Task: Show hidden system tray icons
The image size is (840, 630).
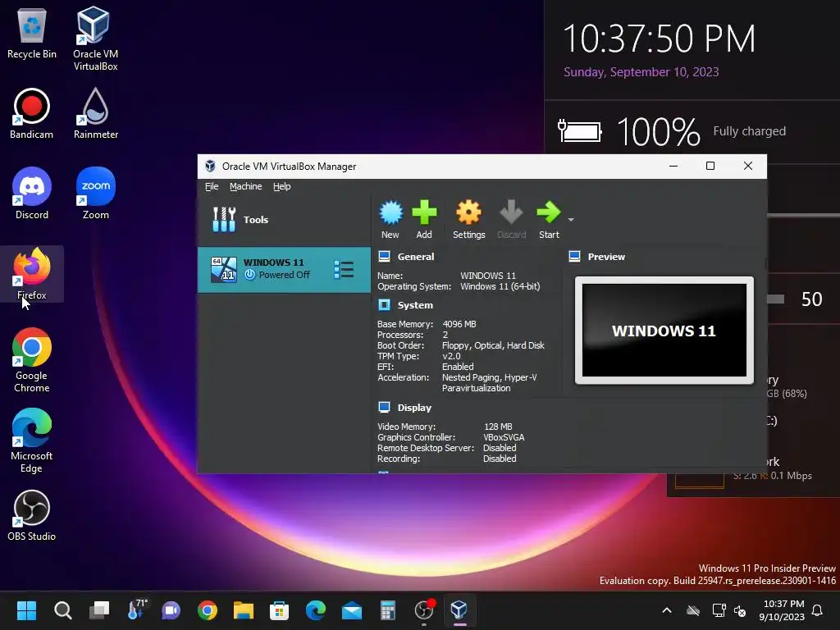Action: tap(667, 610)
